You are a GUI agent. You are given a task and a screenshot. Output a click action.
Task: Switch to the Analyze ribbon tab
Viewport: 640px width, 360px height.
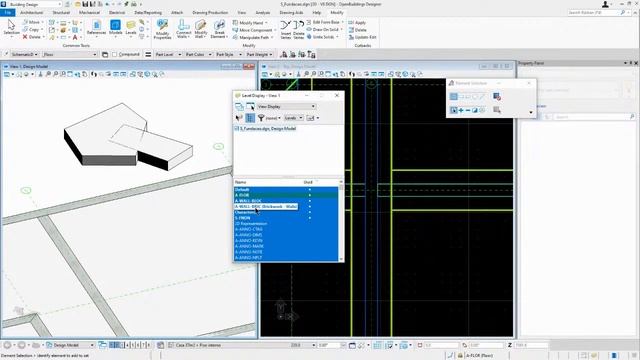coord(263,13)
